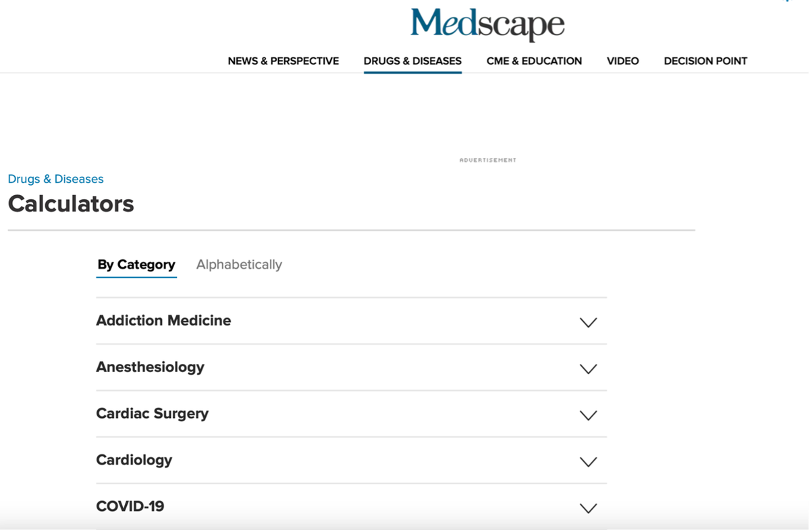Viewport: 810px width, 532px height.
Task: Click the COVID-19 category title
Action: pos(130,506)
